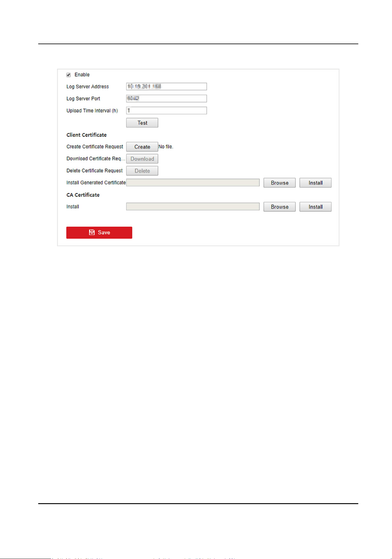
Task: Install the CA certificate
Action: (316, 207)
